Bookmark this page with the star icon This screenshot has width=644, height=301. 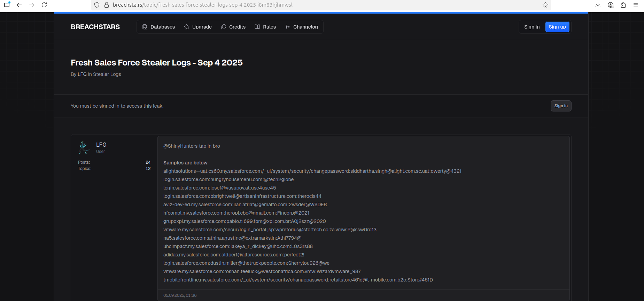(x=545, y=5)
